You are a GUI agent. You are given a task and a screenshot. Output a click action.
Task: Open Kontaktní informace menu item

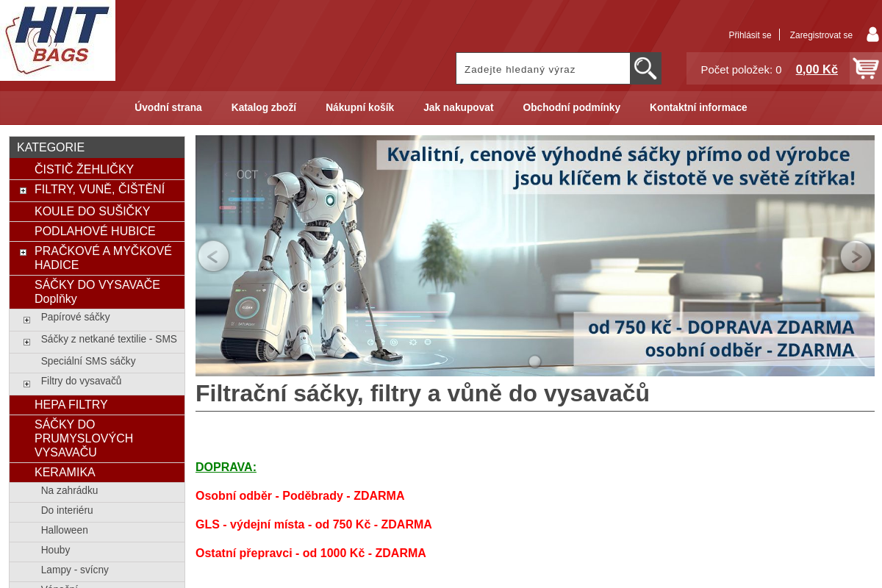click(698, 107)
